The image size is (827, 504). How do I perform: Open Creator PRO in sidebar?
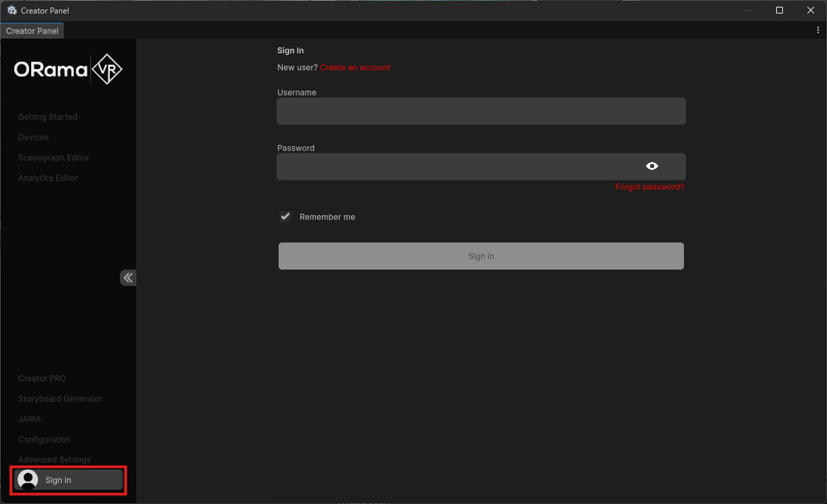42,379
